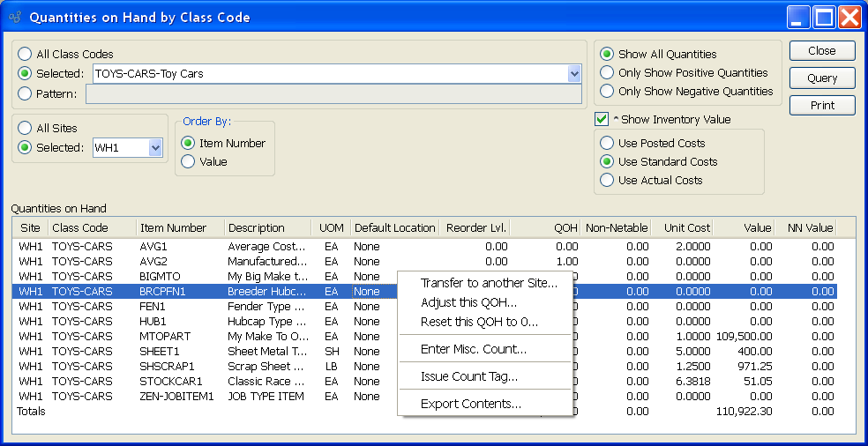Uncheck the Show Inventory Value checkbox
Viewport: 868px width, 446px height.
(602, 119)
